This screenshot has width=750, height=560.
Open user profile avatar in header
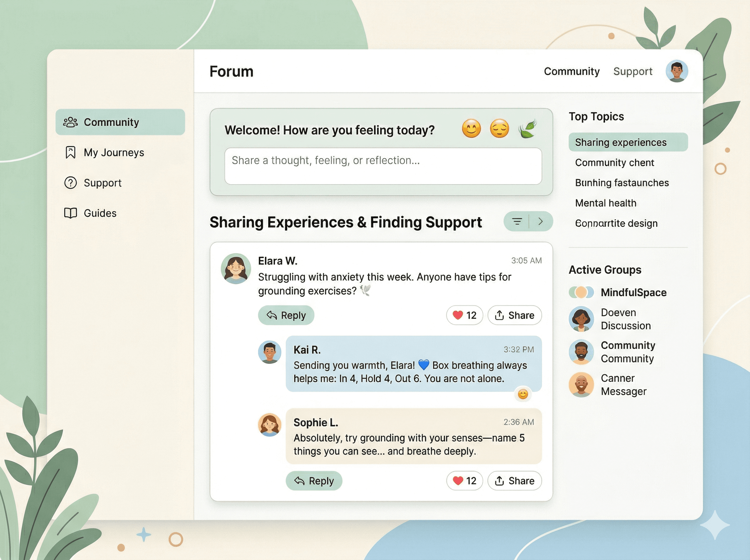click(x=677, y=71)
